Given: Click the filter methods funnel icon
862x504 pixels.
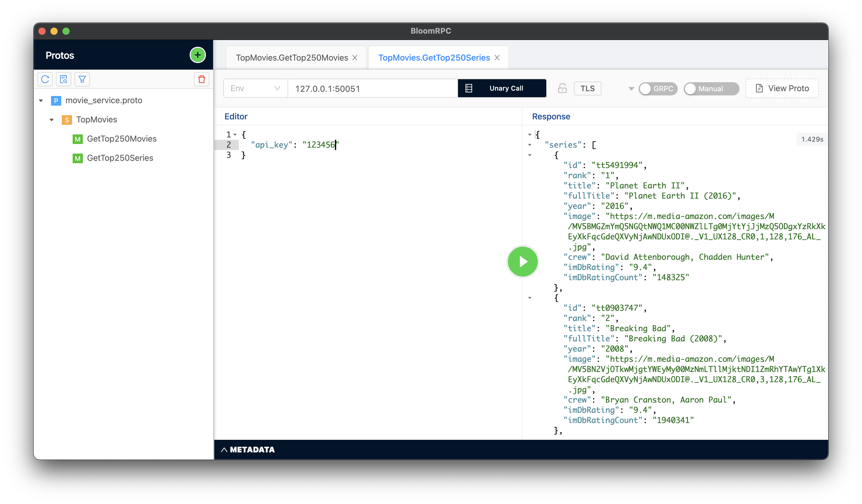Looking at the screenshot, I should coord(82,79).
